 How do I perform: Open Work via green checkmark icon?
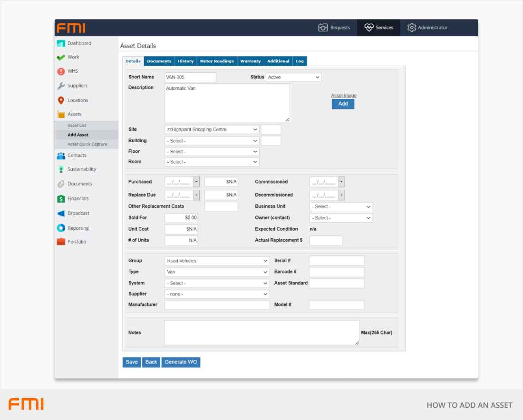(61, 57)
